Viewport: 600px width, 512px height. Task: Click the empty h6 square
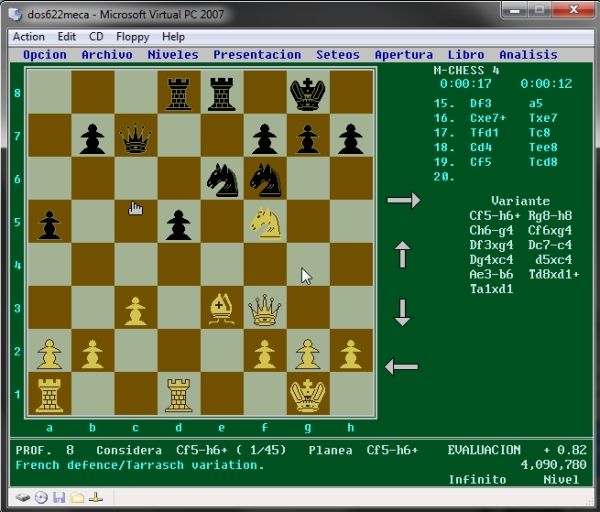pyautogui.click(x=351, y=178)
